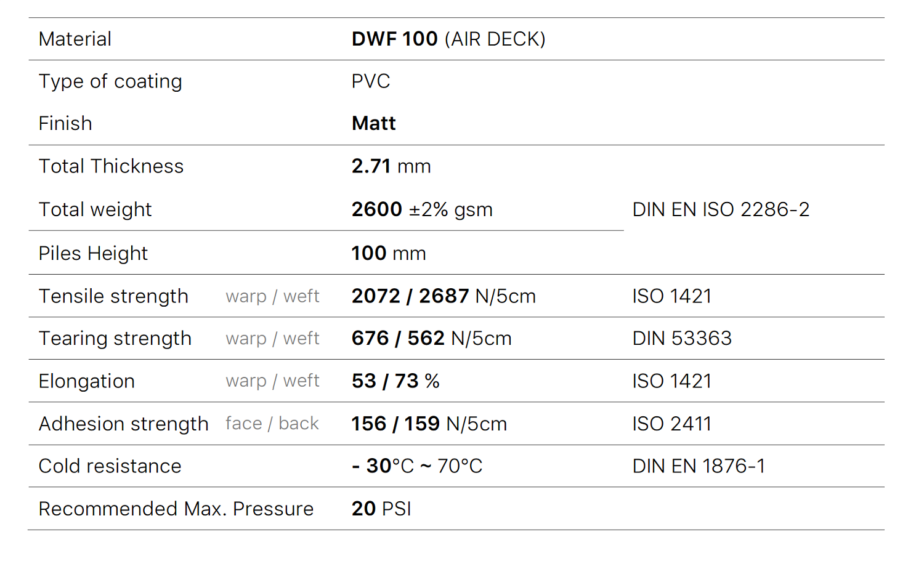924x561 pixels.
Task: Click the DWF 100 (AIR DECK) material value
Action: click(448, 39)
